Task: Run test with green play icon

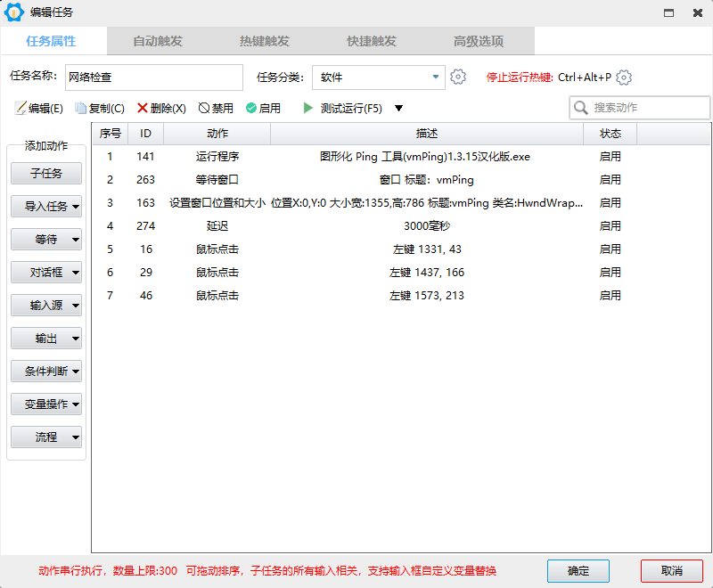Action: 308,108
